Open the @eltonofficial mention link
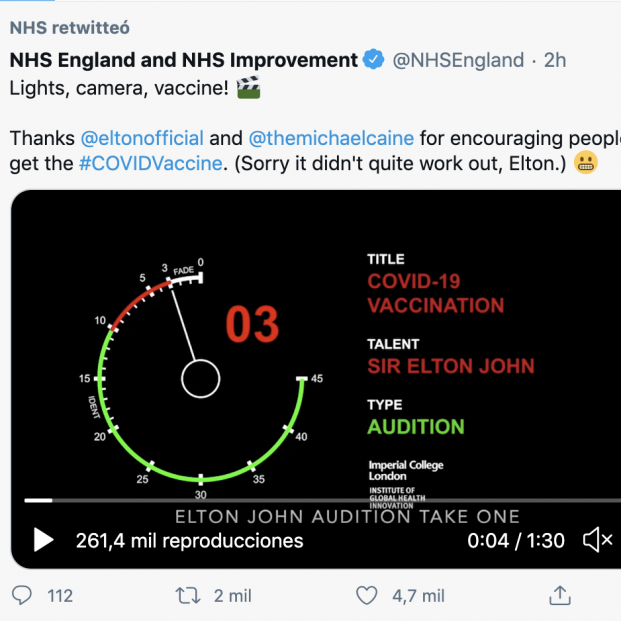This screenshot has width=621, height=621. tap(142, 137)
